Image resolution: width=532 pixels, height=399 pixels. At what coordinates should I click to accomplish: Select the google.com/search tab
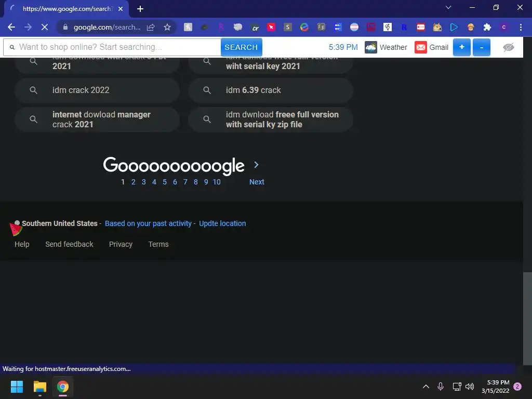(66, 9)
